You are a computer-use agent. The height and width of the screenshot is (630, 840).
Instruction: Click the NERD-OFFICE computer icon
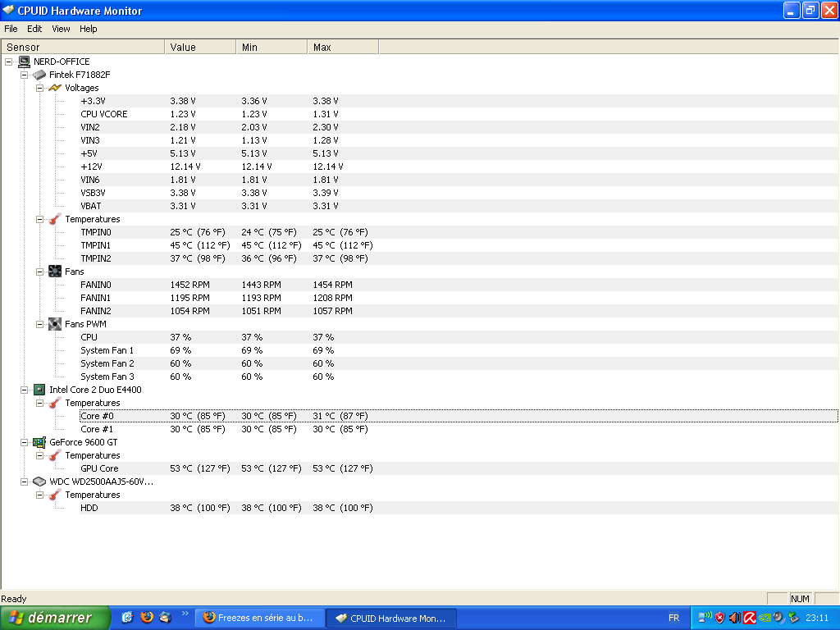(x=24, y=62)
